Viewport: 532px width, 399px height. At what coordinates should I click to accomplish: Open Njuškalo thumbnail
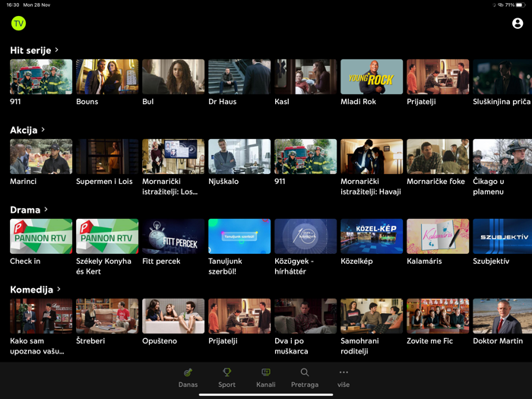point(239,157)
